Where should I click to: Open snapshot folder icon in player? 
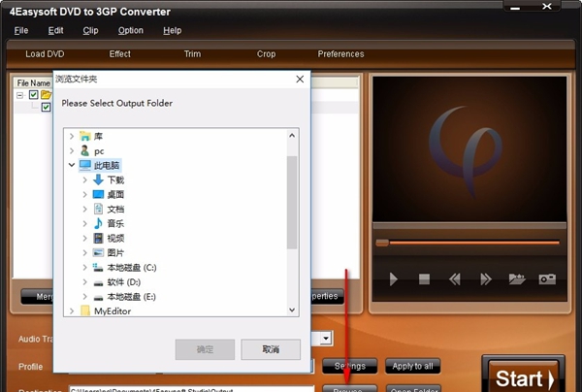pos(517,278)
